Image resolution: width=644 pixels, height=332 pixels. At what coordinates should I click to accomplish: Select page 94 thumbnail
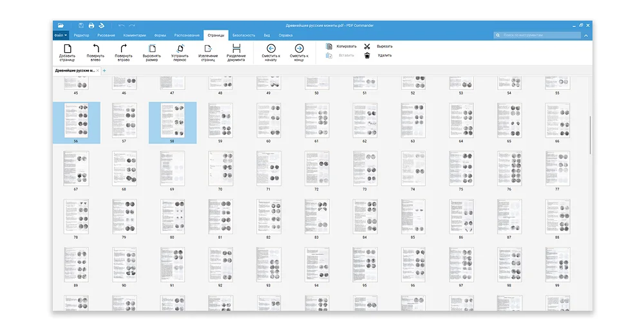coord(317,264)
